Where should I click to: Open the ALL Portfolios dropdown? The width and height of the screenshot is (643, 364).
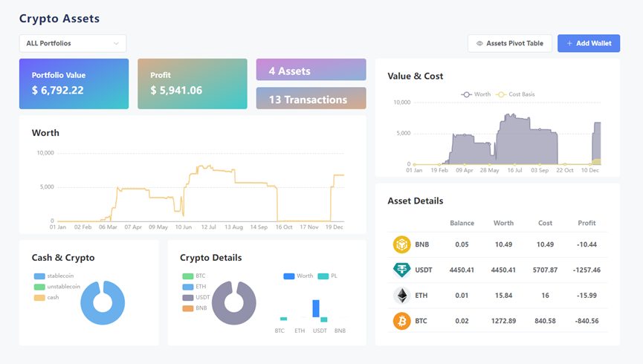(x=73, y=43)
